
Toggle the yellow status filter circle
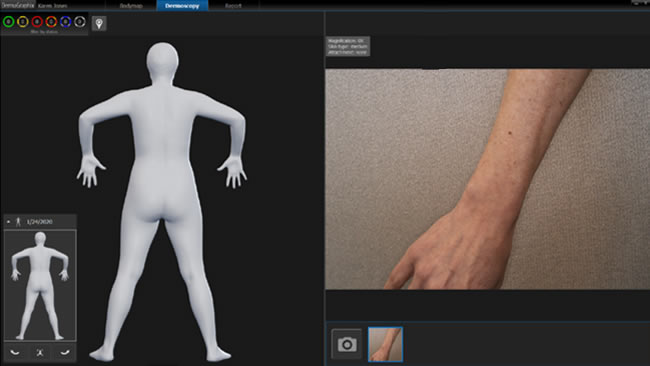pos(23,22)
